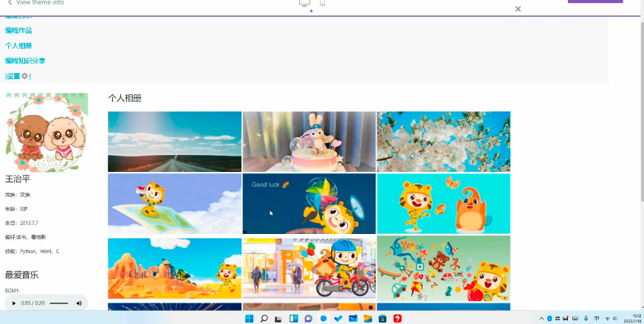Click the 生日: 2013.7.7 line
This screenshot has height=324, width=644.
[21, 223]
